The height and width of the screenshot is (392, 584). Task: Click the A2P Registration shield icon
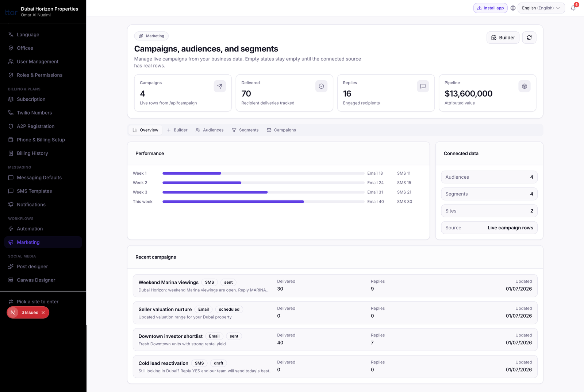coord(11,126)
